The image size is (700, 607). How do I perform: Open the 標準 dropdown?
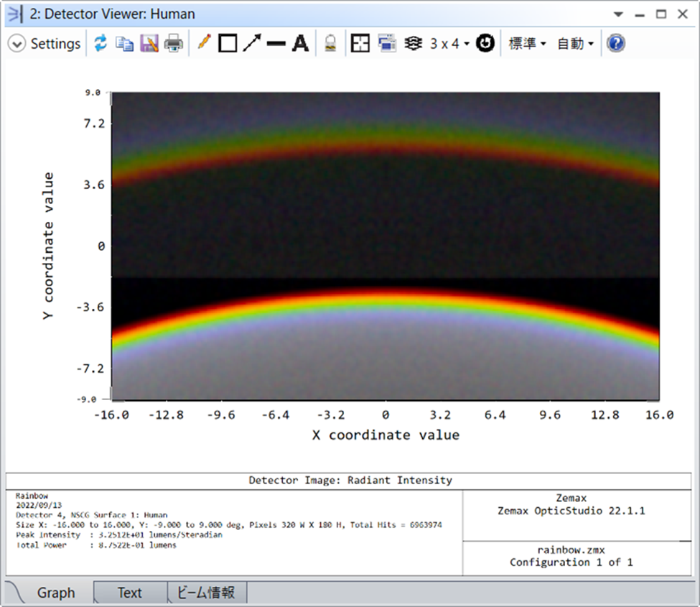point(527,43)
